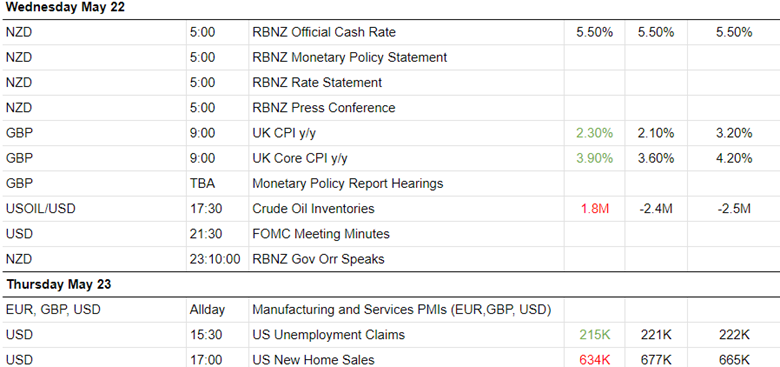Select the RBNZ Rate Statement event
Screen dimensions: 780x367
click(317, 83)
